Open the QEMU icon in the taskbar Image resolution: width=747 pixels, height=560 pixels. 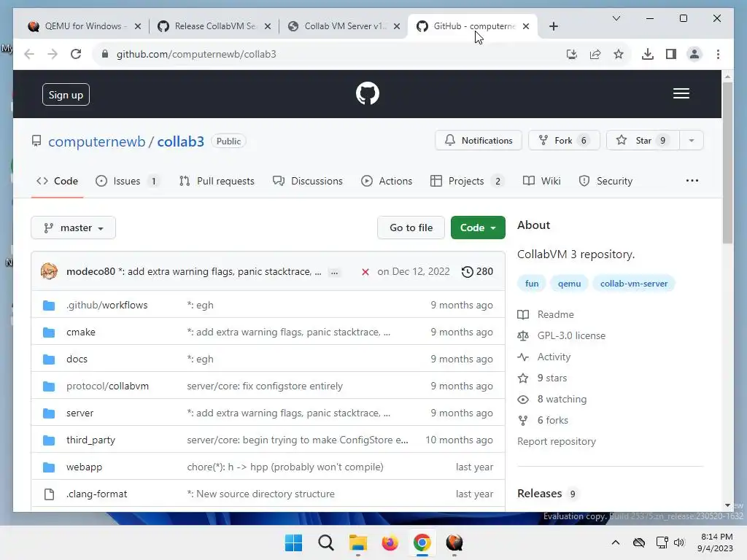(x=454, y=542)
